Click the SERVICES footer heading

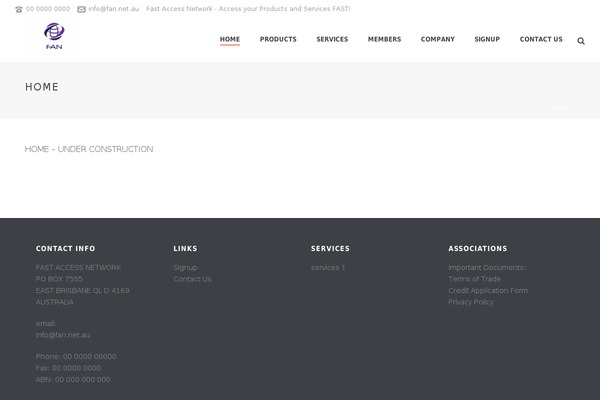pos(330,248)
